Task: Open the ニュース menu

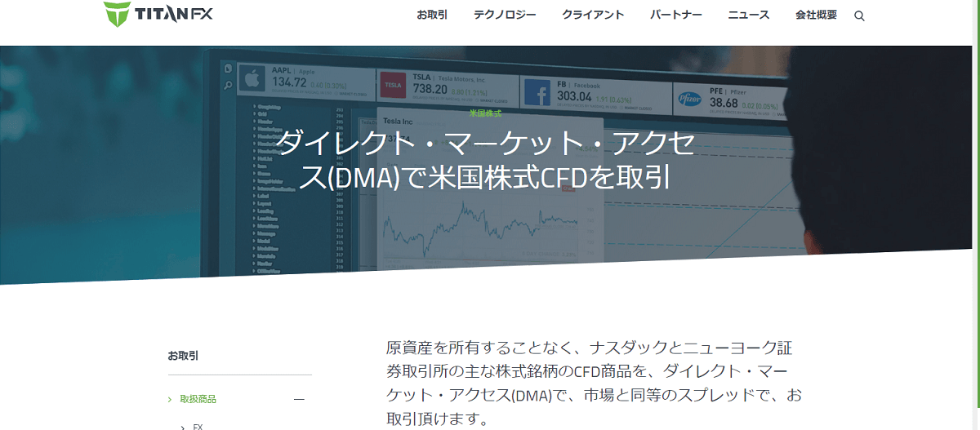Action: pos(749,15)
